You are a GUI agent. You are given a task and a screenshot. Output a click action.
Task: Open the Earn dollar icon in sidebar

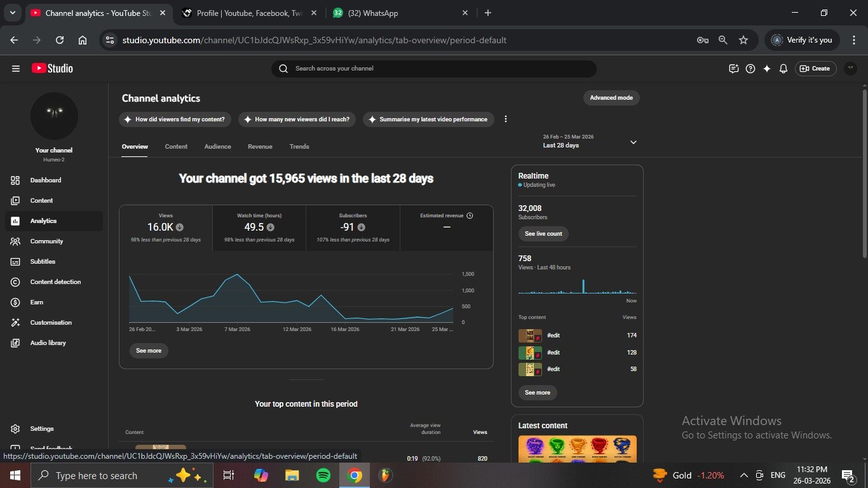16,302
